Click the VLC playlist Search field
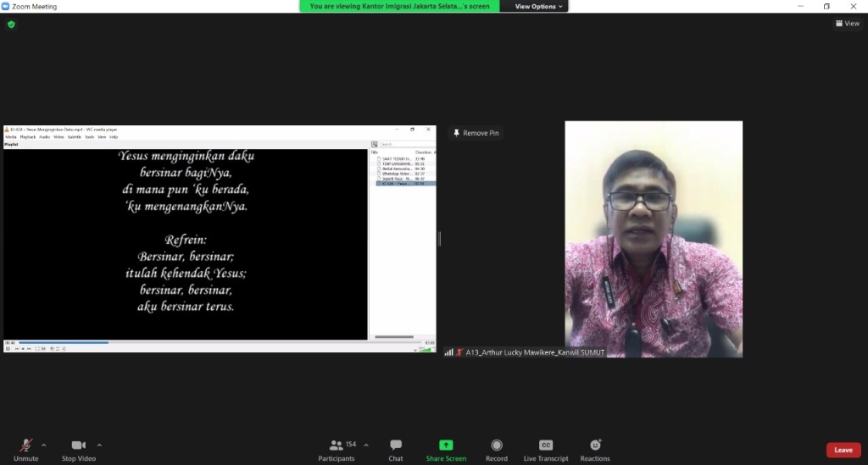This screenshot has height=465, width=868. pos(408,144)
